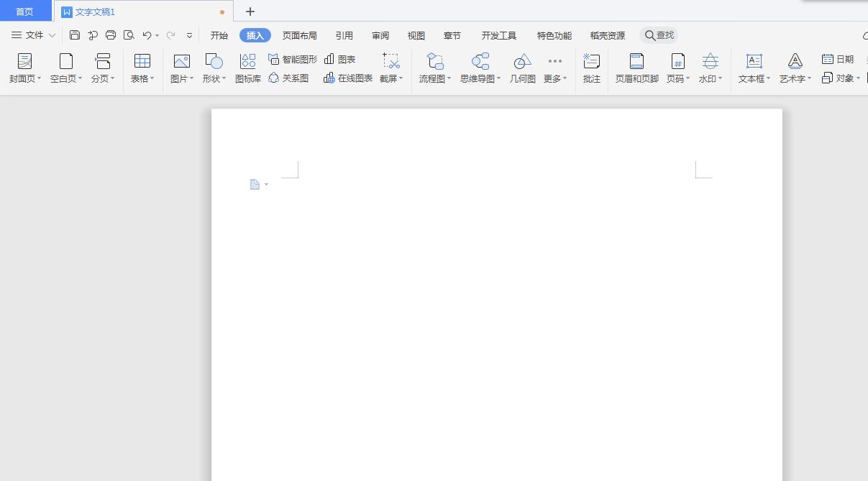Insert a table
Screen dimensions: 868x481
tap(141, 68)
